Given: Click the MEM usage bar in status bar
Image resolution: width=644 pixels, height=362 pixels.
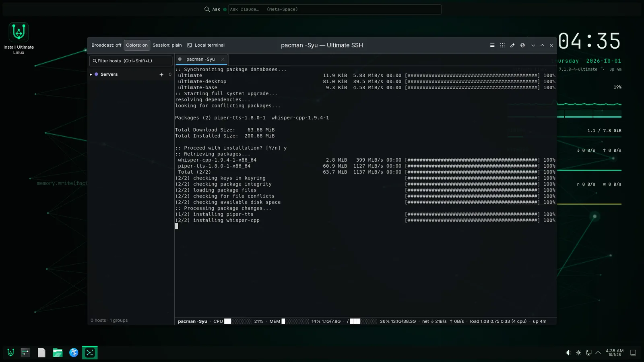Looking at the screenshot, I should 295,321.
